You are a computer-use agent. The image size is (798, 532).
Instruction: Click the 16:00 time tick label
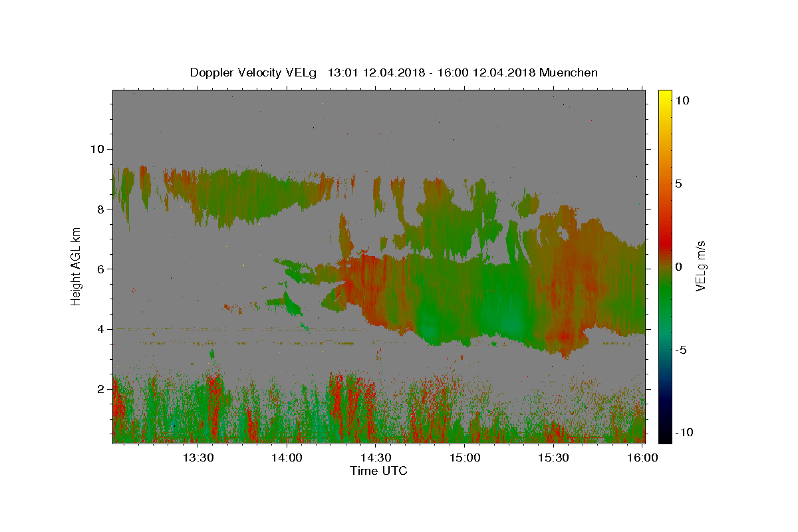642,458
